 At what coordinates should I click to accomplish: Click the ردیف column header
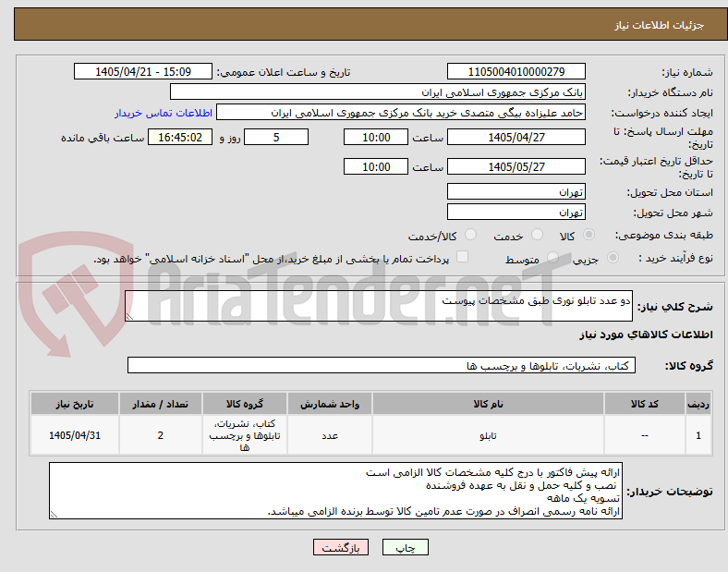pos(698,404)
